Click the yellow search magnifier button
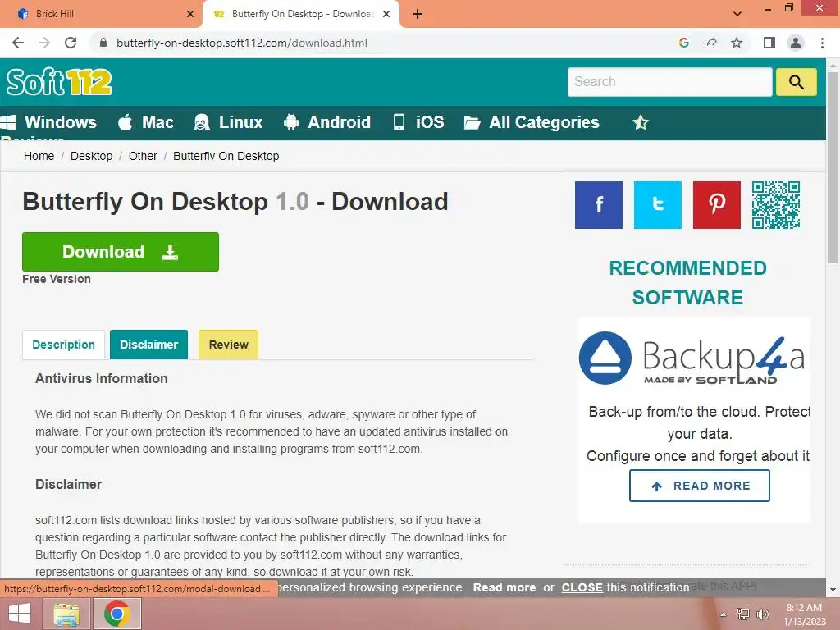The height and width of the screenshot is (630, 840). [796, 82]
